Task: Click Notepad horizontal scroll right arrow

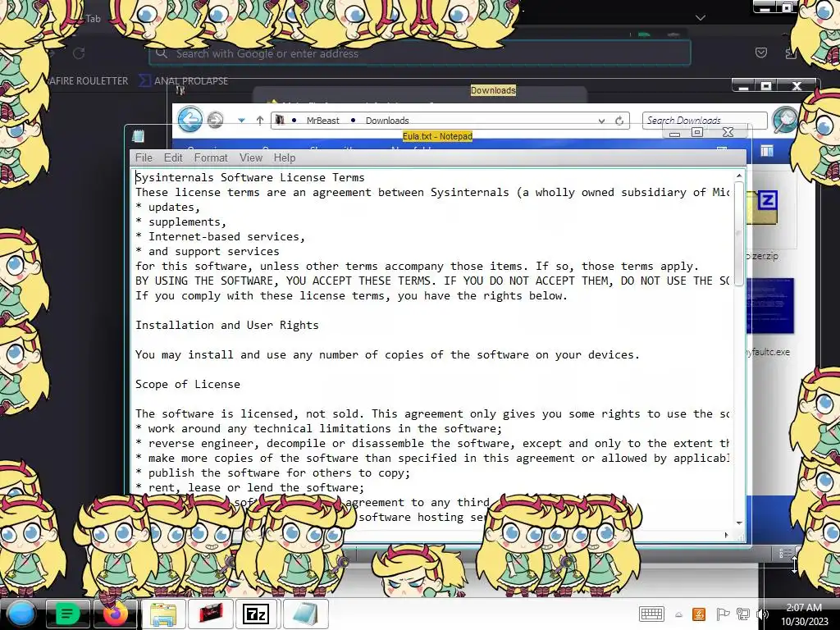Action: pos(727,535)
